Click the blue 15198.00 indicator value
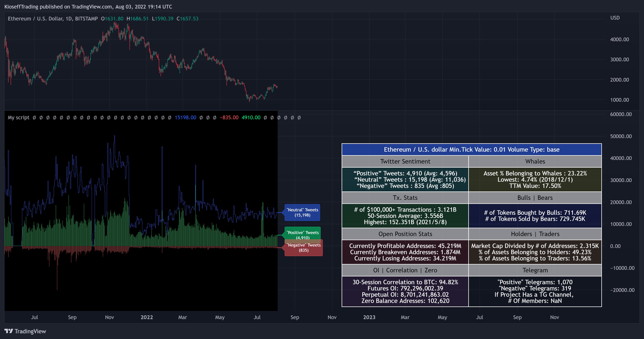This screenshot has height=339, width=644. tap(185, 118)
